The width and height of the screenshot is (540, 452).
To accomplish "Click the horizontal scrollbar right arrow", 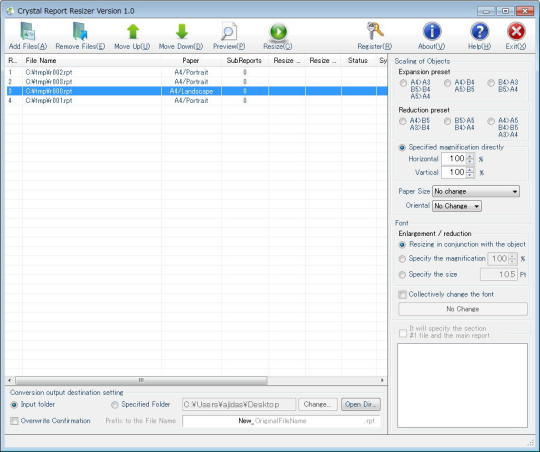I will (382, 380).
